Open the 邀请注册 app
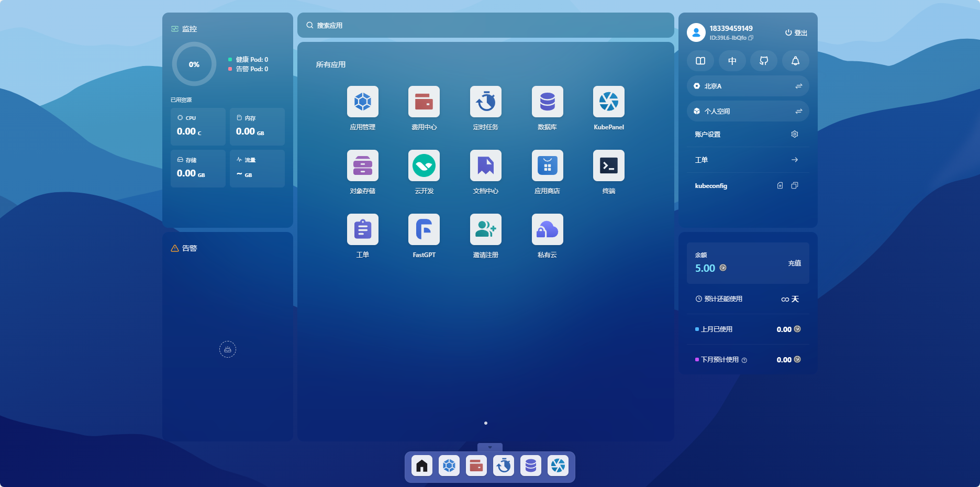The width and height of the screenshot is (980, 487). [x=486, y=229]
